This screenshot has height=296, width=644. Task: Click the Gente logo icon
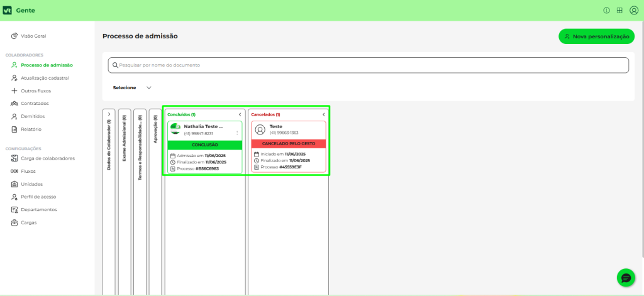click(8, 11)
